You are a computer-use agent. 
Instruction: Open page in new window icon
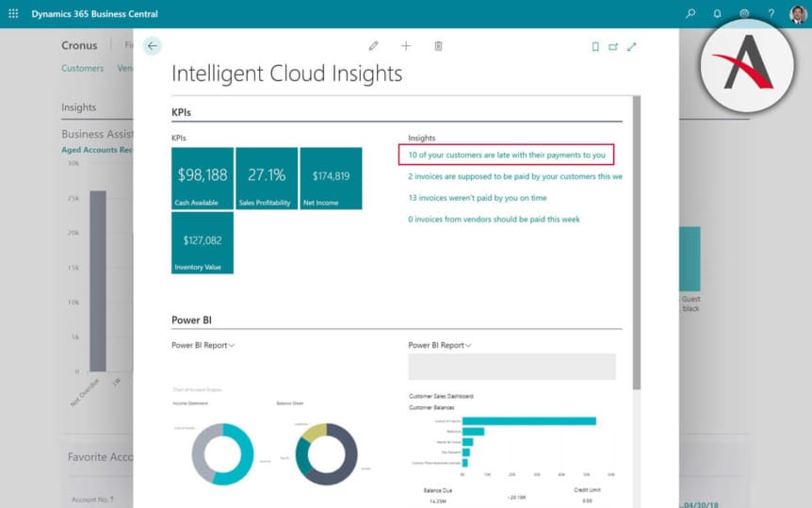613,47
